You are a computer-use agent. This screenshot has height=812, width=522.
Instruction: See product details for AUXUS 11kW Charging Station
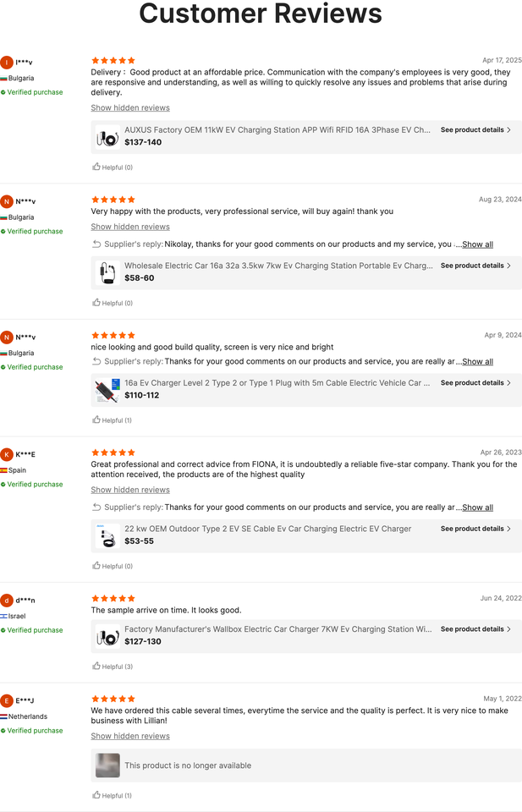pyautogui.click(x=475, y=130)
